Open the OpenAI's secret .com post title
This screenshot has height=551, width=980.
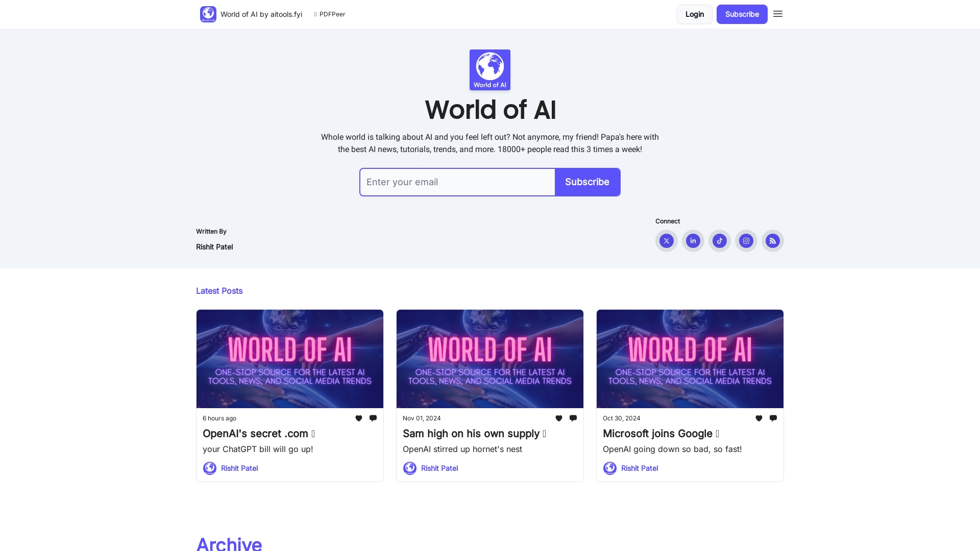[x=259, y=434]
